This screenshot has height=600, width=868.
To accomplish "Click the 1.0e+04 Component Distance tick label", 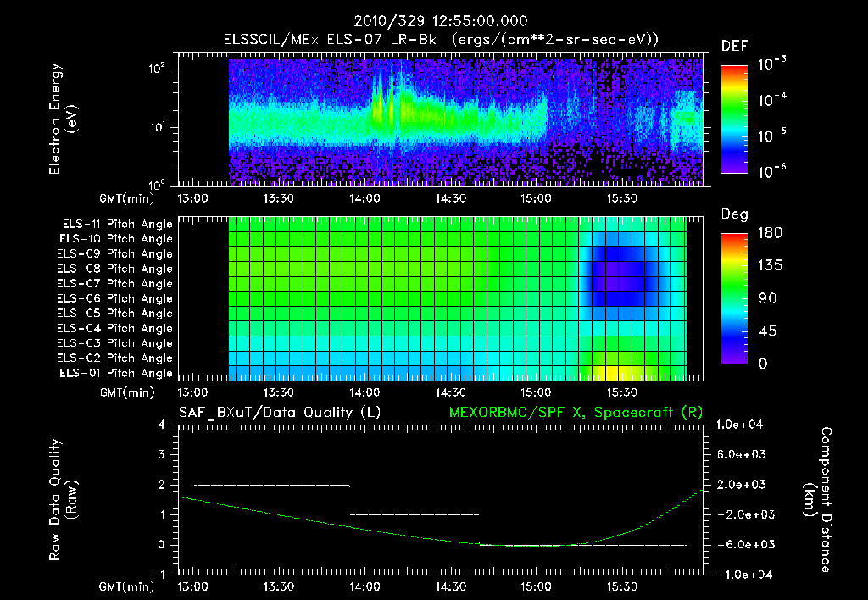I will [739, 425].
